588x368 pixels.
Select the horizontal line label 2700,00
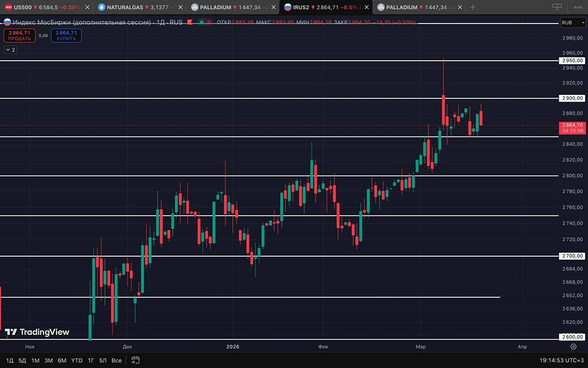(572, 256)
